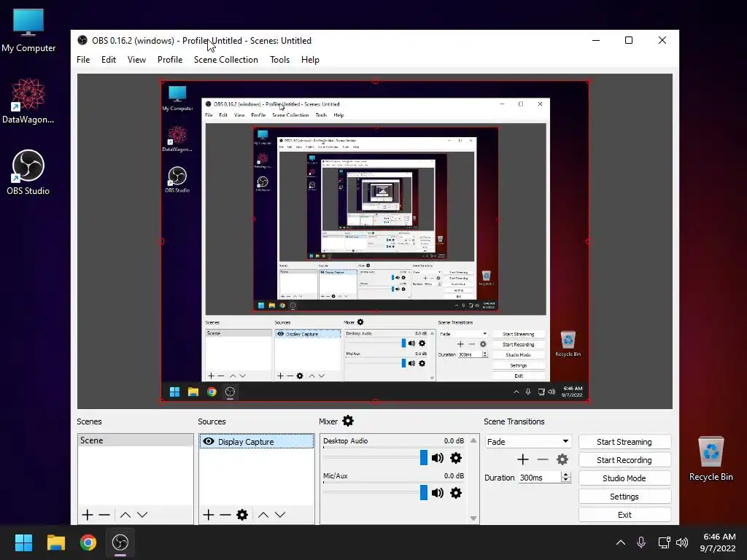Mute Mic/Aux speaker icon

coord(438,493)
